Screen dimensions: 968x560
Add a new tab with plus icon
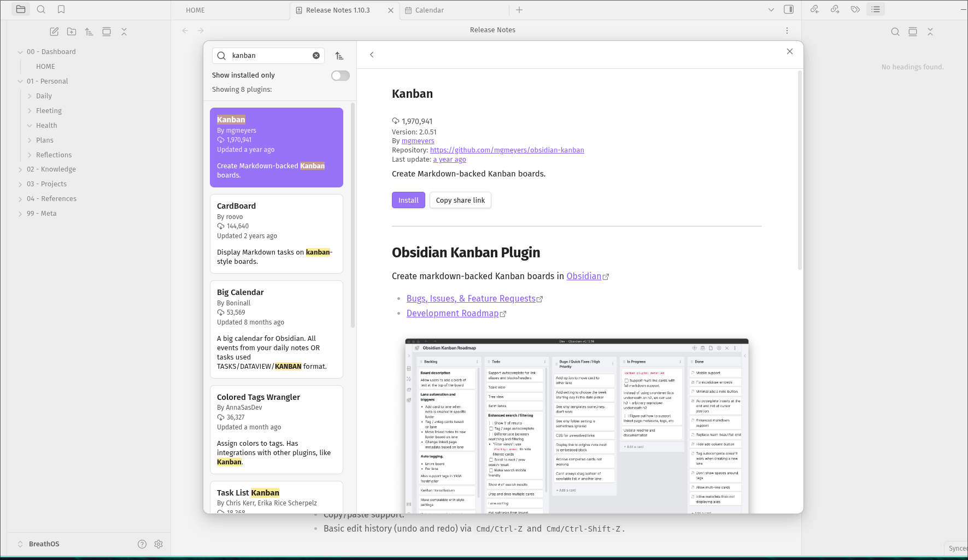pyautogui.click(x=519, y=10)
